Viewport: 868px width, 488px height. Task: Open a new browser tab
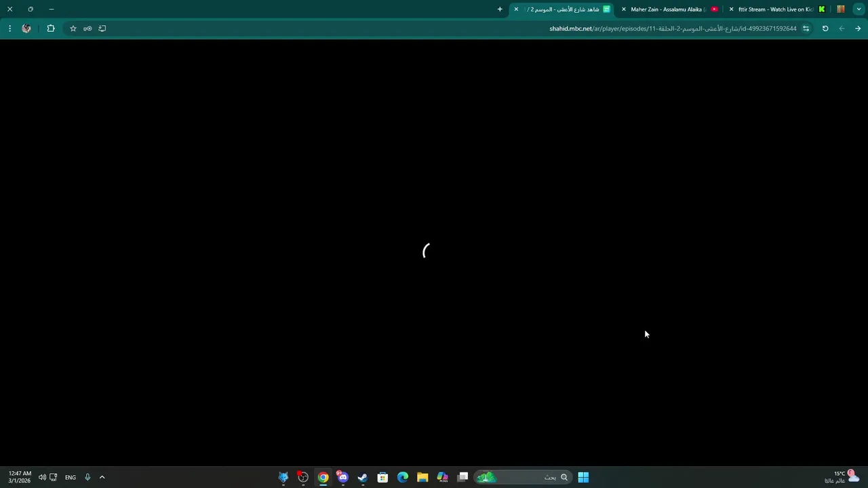point(500,9)
